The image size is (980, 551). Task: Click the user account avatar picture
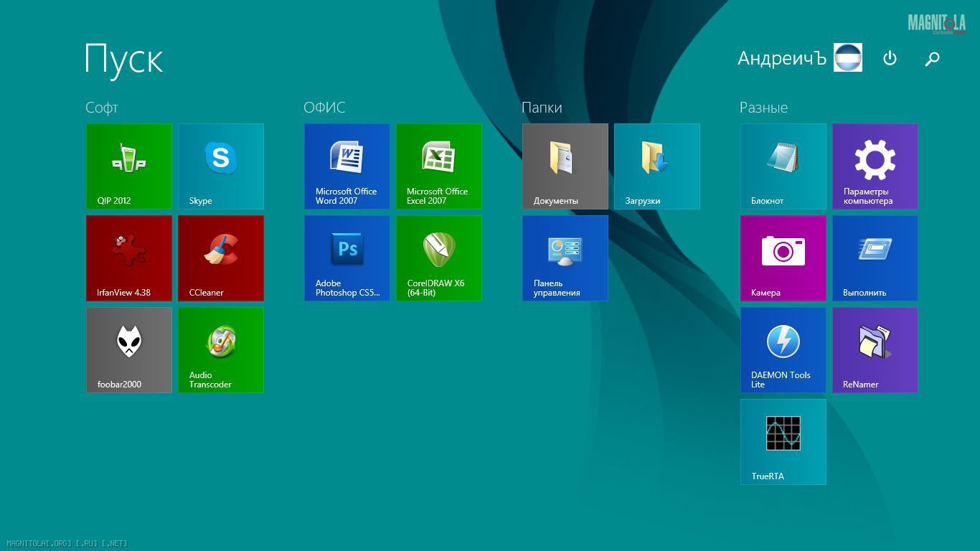coord(848,57)
